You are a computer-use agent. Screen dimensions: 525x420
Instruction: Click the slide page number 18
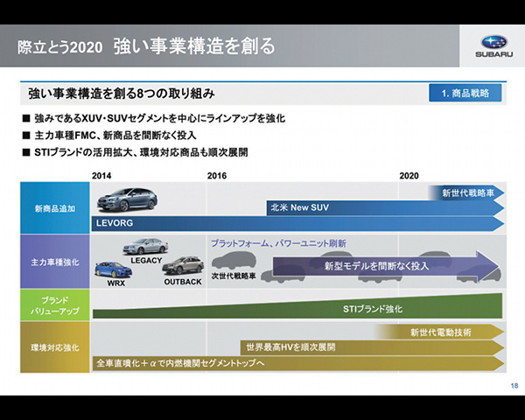click(513, 385)
